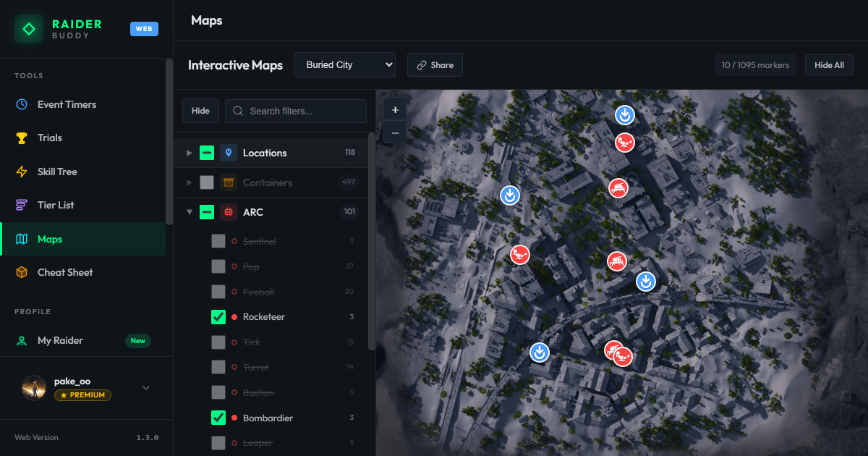
Task: Uncheck the Bombardier checkbox
Action: click(x=218, y=418)
